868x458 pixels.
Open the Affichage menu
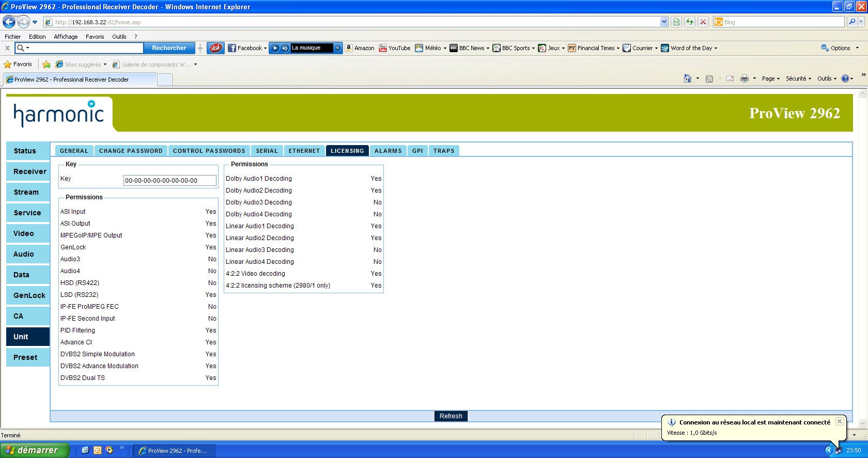click(x=66, y=37)
